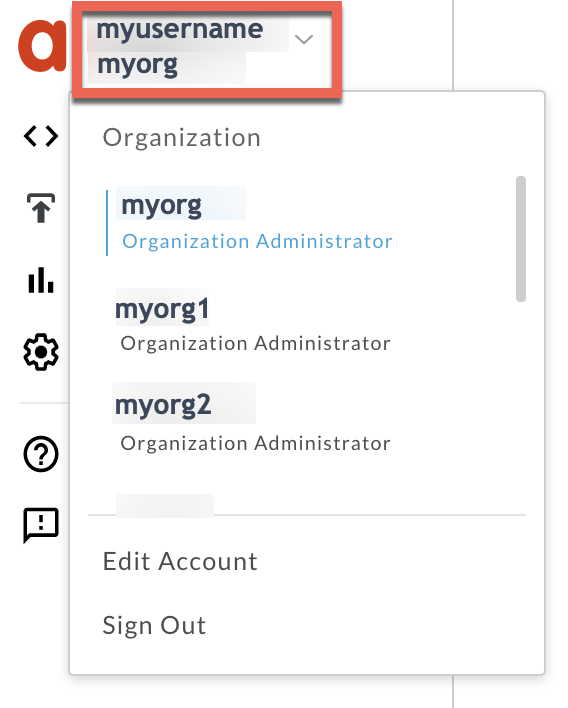Viewport: 568px width, 708px height.
Task: Click the Organization Administrator label under myorg2
Action: [x=256, y=443]
